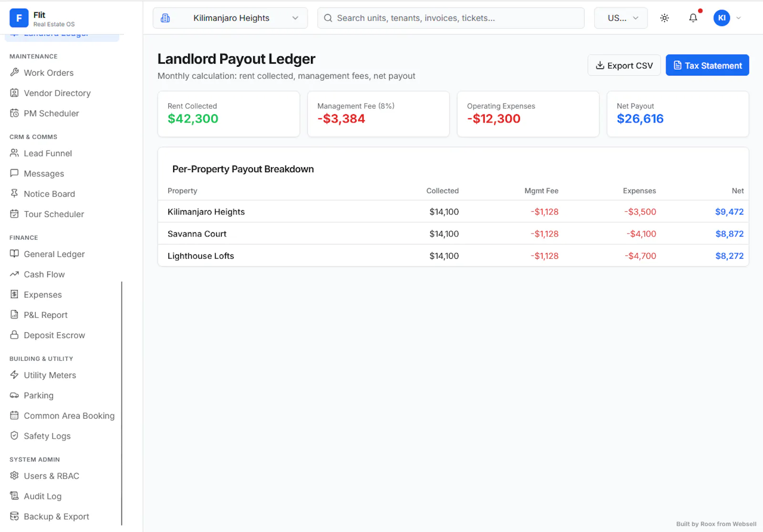Viewport: 763px width, 532px height.
Task: Open the US... currency dropdown
Action: coord(621,18)
